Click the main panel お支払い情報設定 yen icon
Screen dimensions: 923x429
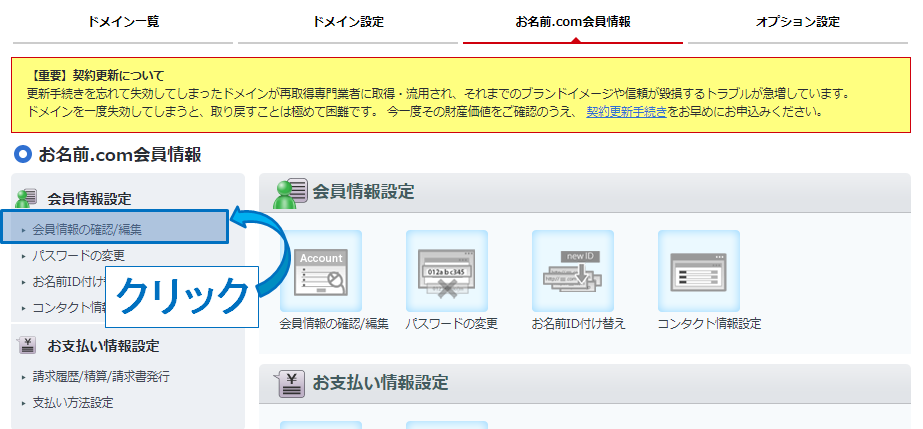coord(291,384)
